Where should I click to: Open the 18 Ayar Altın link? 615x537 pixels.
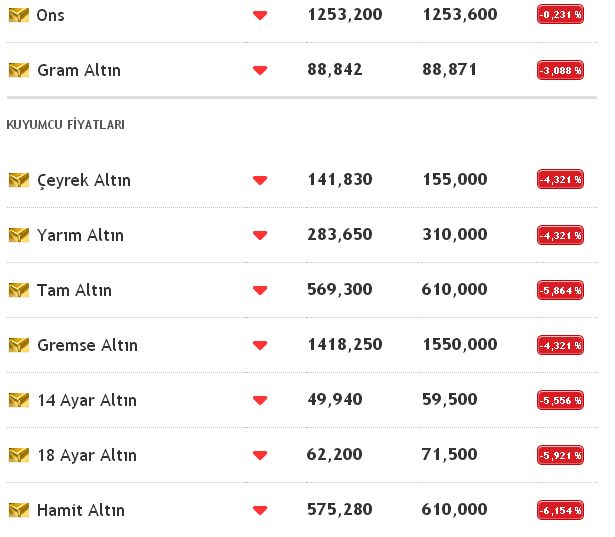[86, 455]
